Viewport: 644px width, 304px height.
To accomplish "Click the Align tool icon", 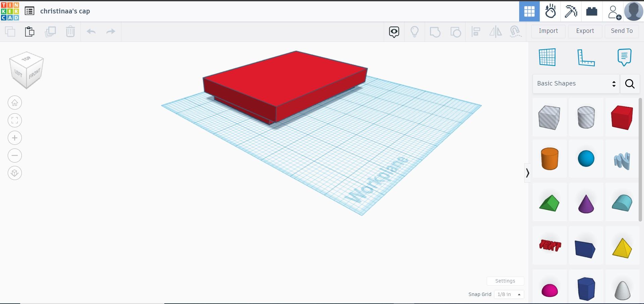I will pyautogui.click(x=476, y=32).
